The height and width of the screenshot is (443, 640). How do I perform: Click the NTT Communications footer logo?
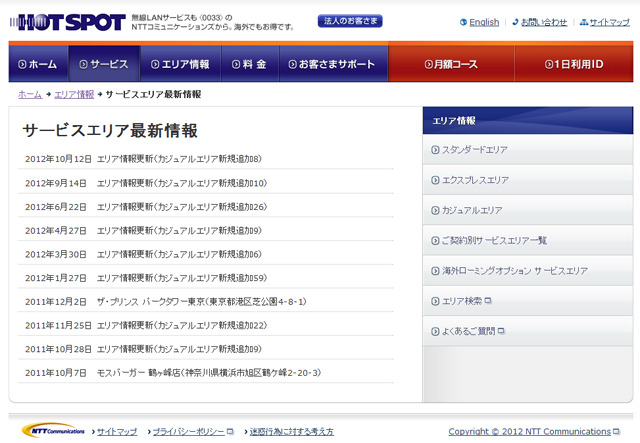53,430
